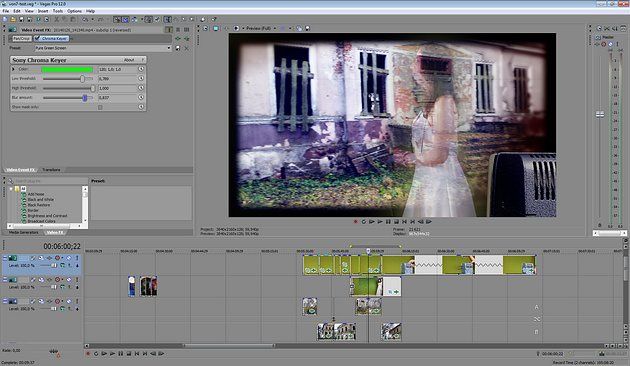Click the Blur amount animate clock icon
The height and width of the screenshot is (366, 630).
click(x=141, y=97)
